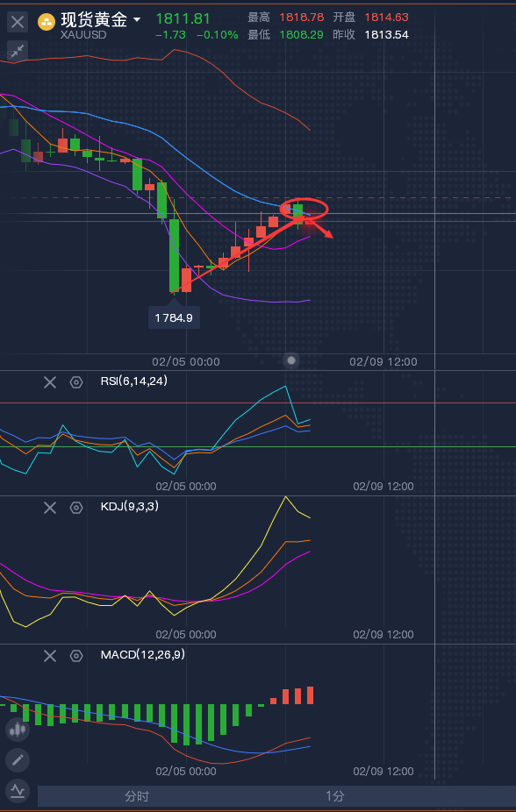
Task: Click the MACD(12,26,9) label
Action: pos(143,654)
